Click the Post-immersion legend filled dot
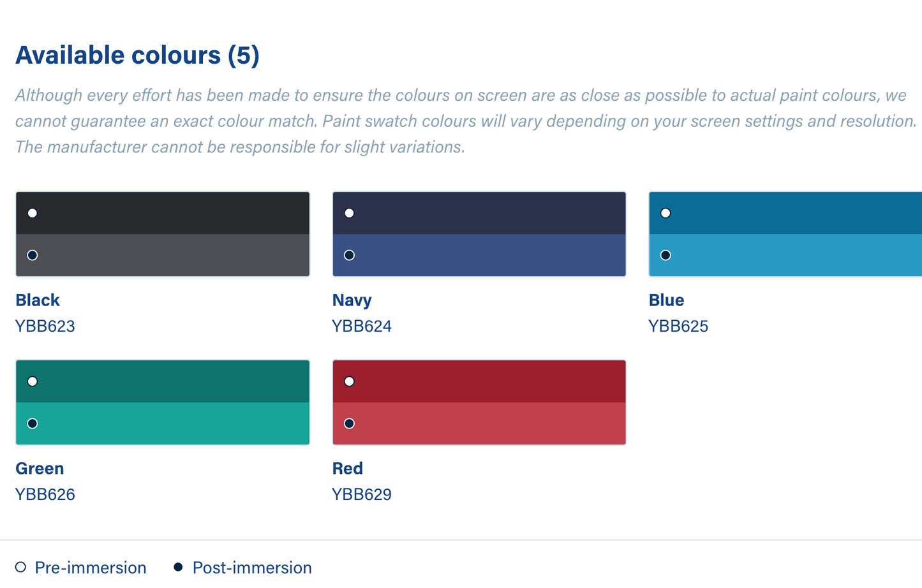The width and height of the screenshot is (922, 588). coord(179,567)
